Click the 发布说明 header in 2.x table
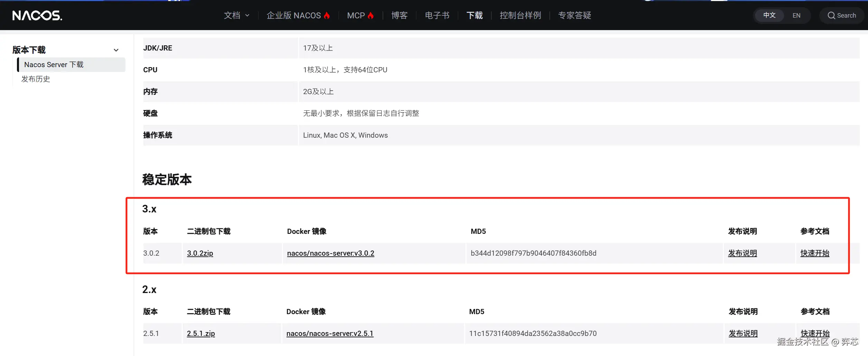This screenshot has width=868, height=356. (x=743, y=312)
